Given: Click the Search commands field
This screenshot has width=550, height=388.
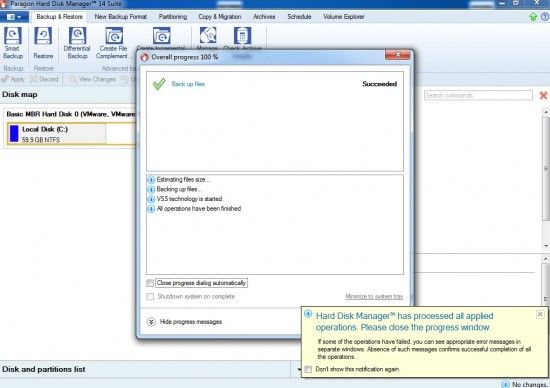Looking at the screenshot, I should [478, 95].
